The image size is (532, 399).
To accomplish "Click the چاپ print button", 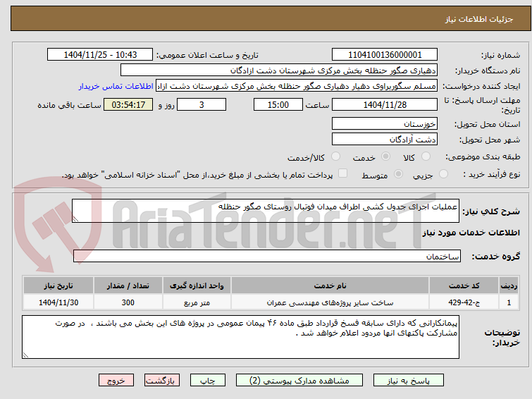I will tap(208, 381).
